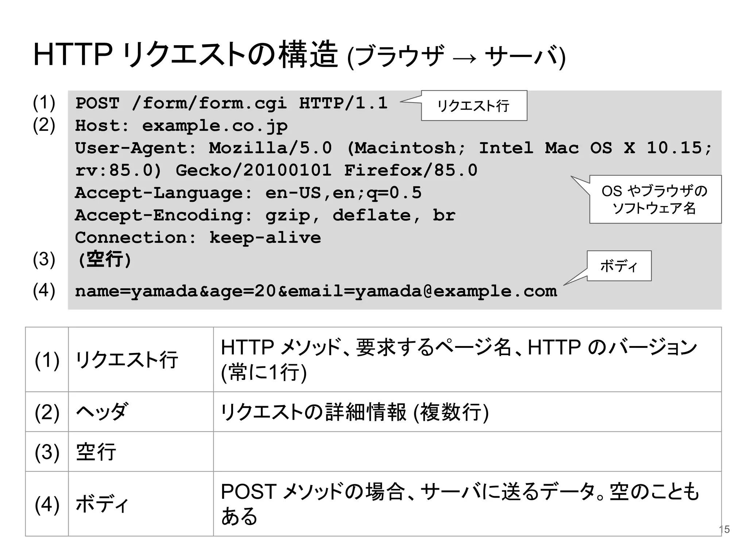Select the 'Connection: keep-alive' line
Screen dimensions: 747x560
(x=198, y=238)
